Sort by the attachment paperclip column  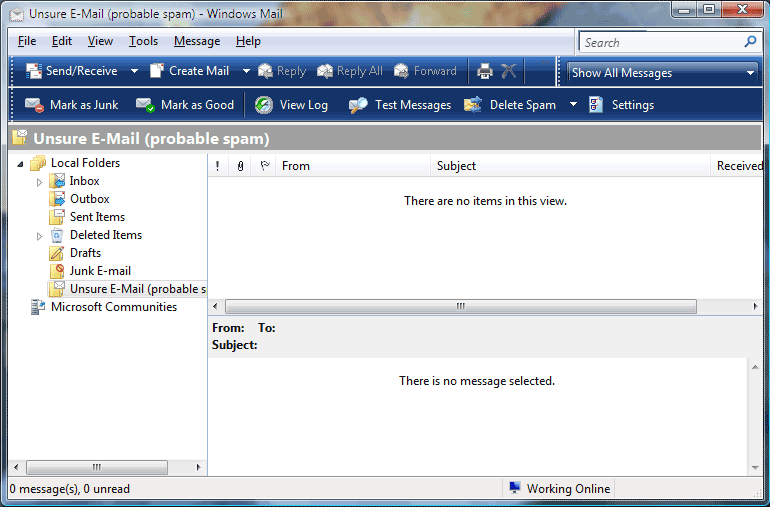(240, 166)
